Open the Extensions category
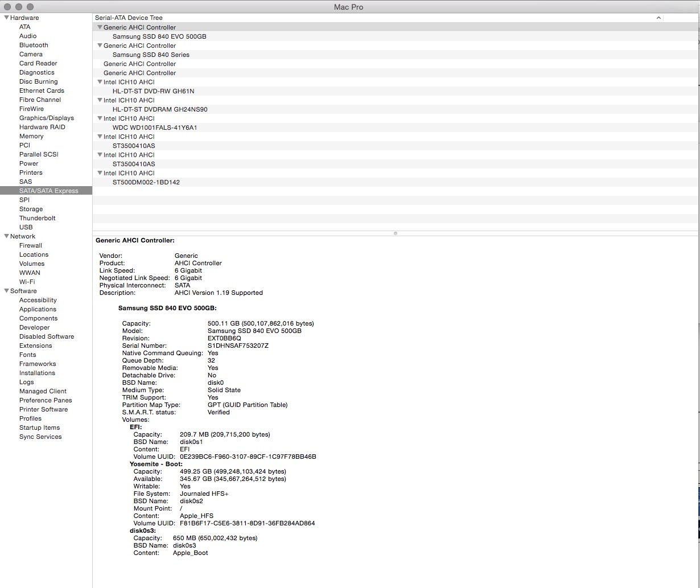Image resolution: width=700 pixels, height=588 pixels. (x=36, y=346)
